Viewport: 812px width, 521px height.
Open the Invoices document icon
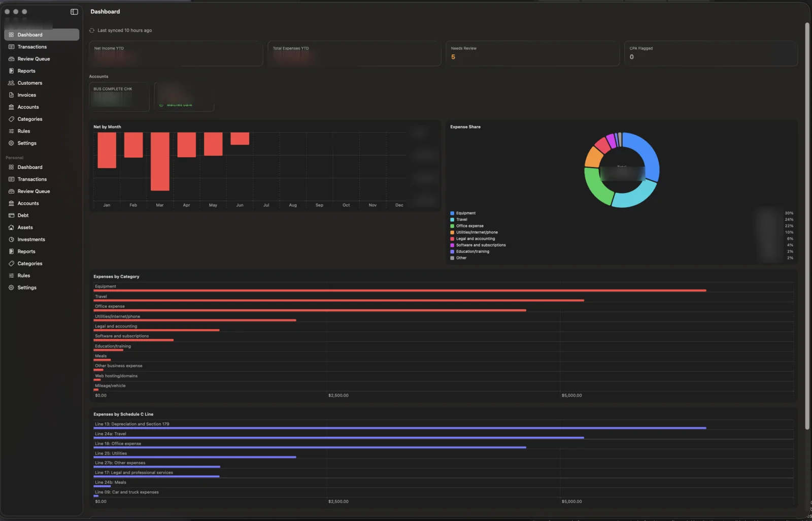point(11,95)
